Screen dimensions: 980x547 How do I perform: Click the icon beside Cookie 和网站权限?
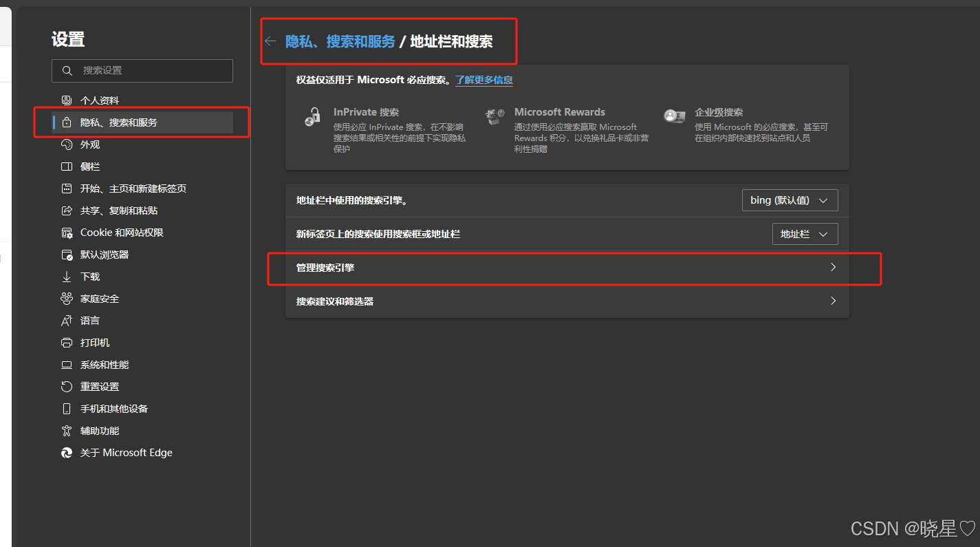pyautogui.click(x=67, y=233)
